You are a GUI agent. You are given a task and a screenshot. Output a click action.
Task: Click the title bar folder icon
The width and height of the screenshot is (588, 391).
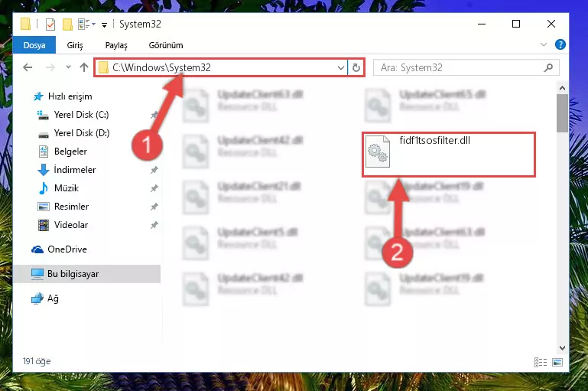pyautogui.click(x=25, y=24)
